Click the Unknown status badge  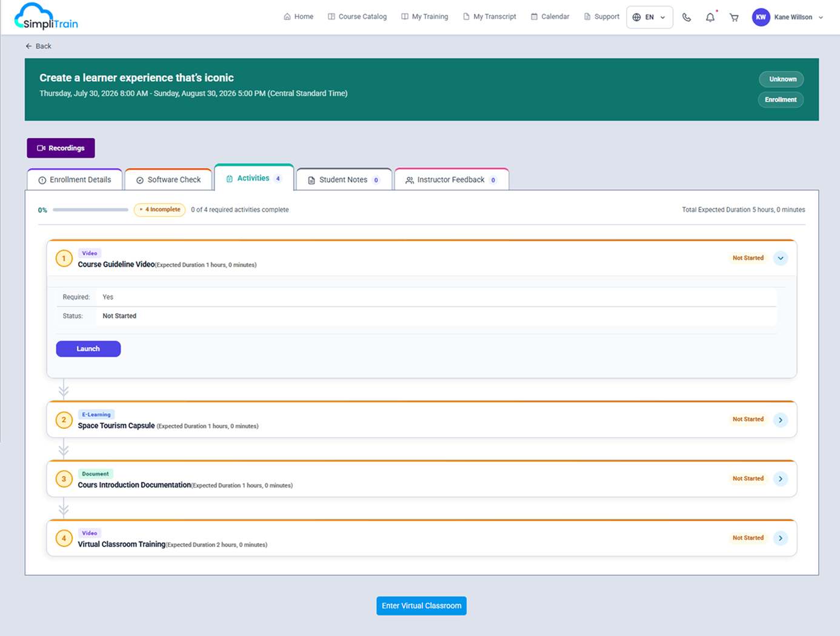(782, 79)
